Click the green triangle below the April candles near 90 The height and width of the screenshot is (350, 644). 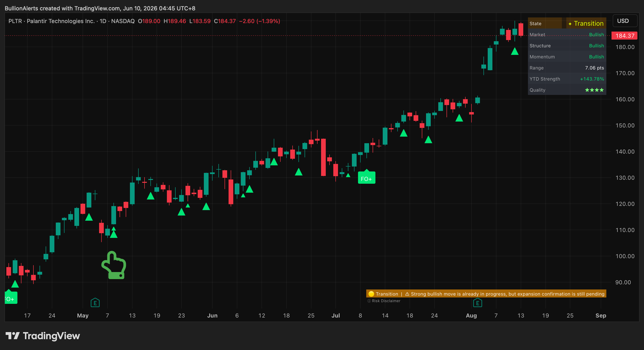pos(15,284)
